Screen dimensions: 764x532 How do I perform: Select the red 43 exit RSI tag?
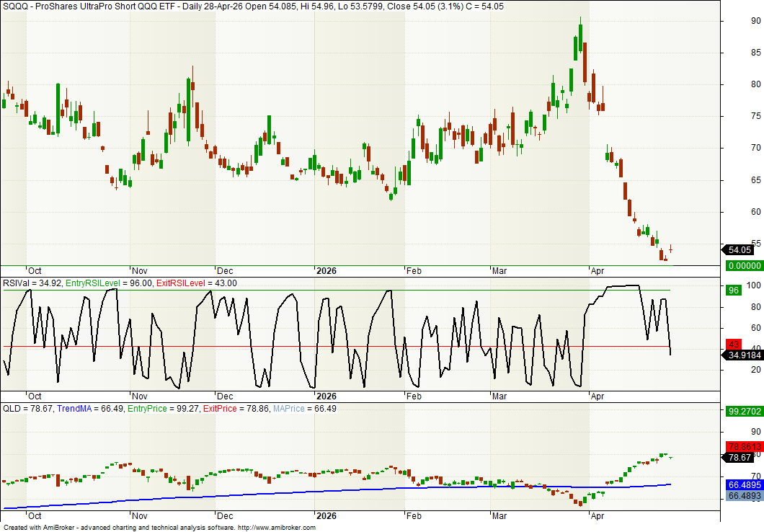click(734, 345)
